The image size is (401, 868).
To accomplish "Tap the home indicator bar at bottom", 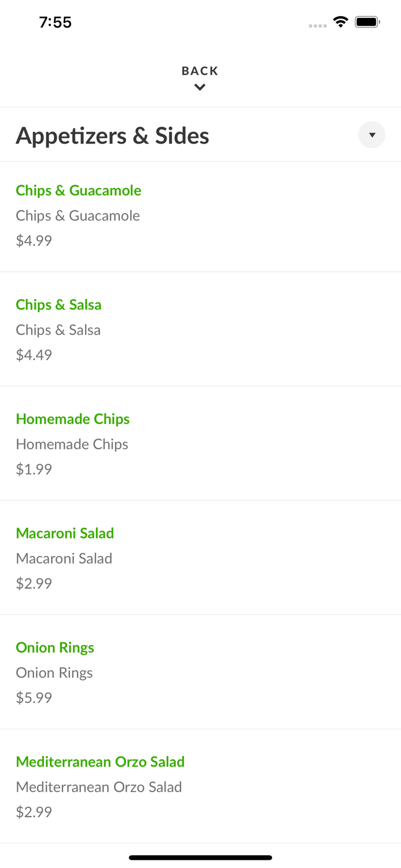I will click(x=200, y=858).
